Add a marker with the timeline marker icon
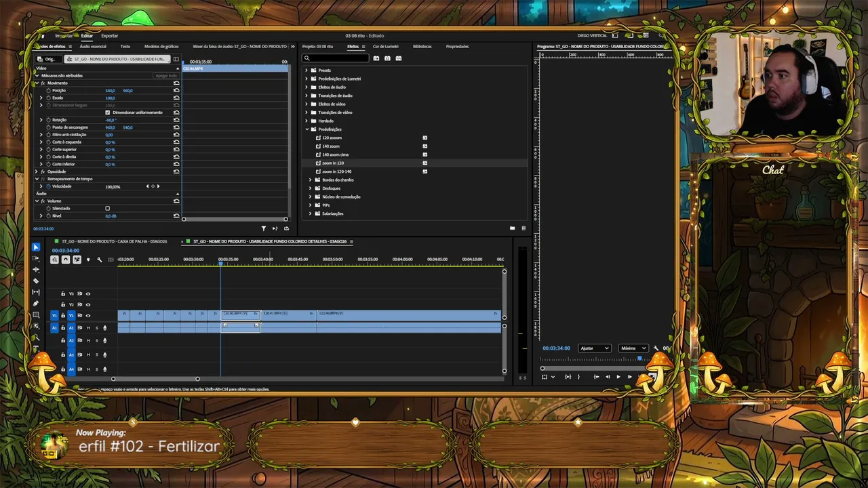Image resolution: width=868 pixels, height=488 pixels. coord(88,260)
